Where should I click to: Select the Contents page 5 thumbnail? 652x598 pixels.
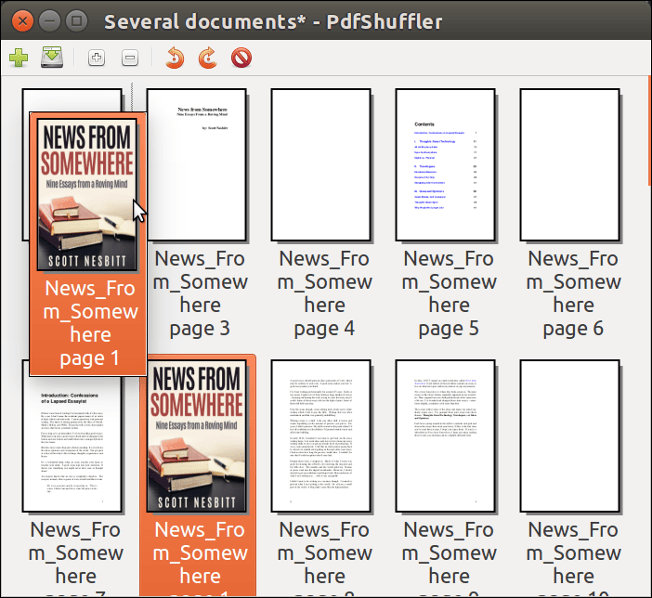446,164
